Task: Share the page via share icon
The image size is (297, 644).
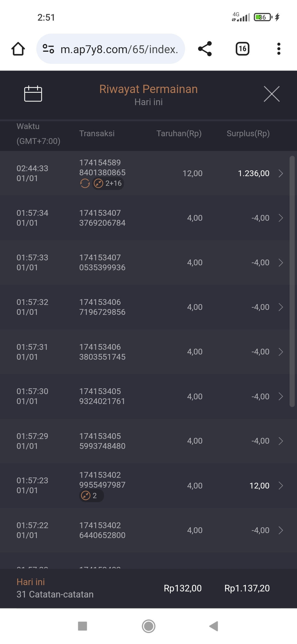Action: pyautogui.click(x=205, y=49)
